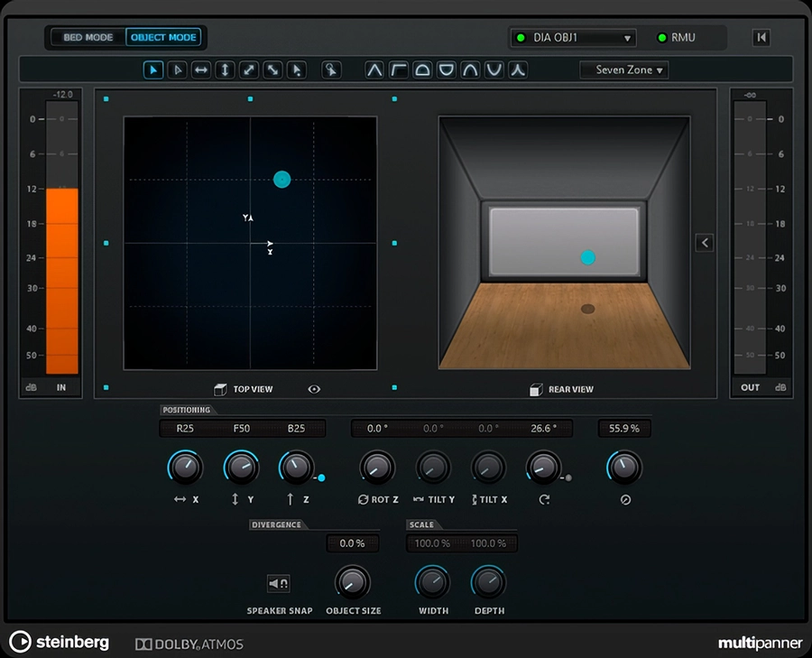Switch to Bed Mode
812x658 pixels.
(x=88, y=37)
